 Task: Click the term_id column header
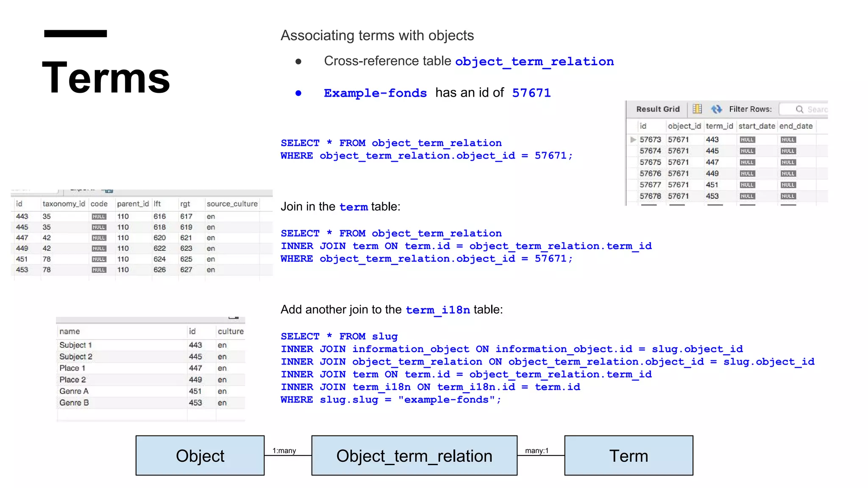(x=719, y=126)
